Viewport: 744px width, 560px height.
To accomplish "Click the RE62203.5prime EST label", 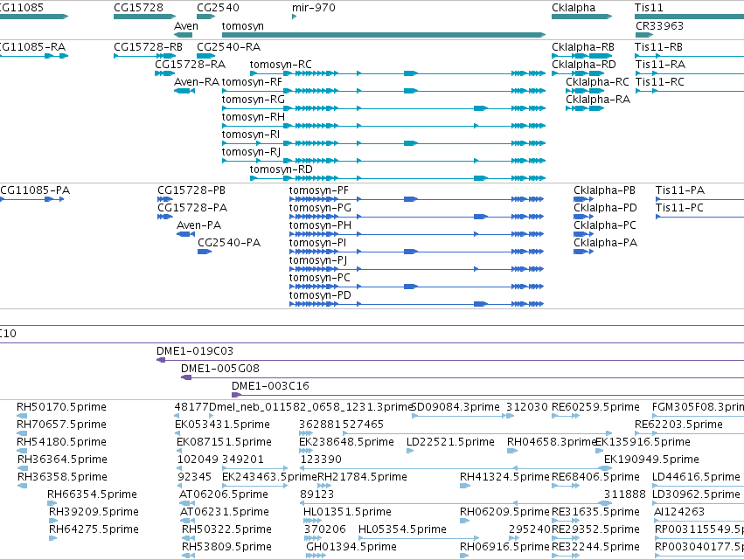I will pyautogui.click(x=679, y=425).
